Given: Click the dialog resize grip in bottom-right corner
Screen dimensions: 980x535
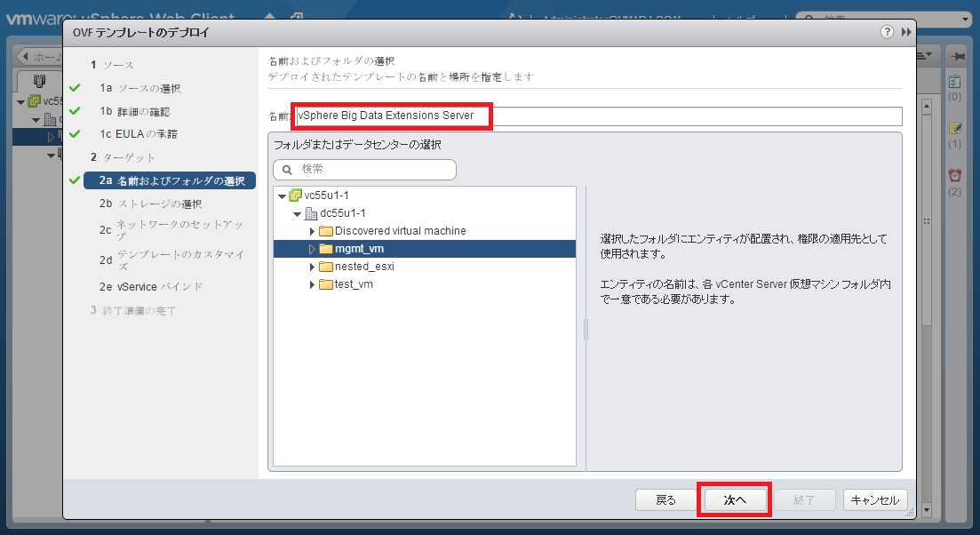Looking at the screenshot, I should [910, 513].
